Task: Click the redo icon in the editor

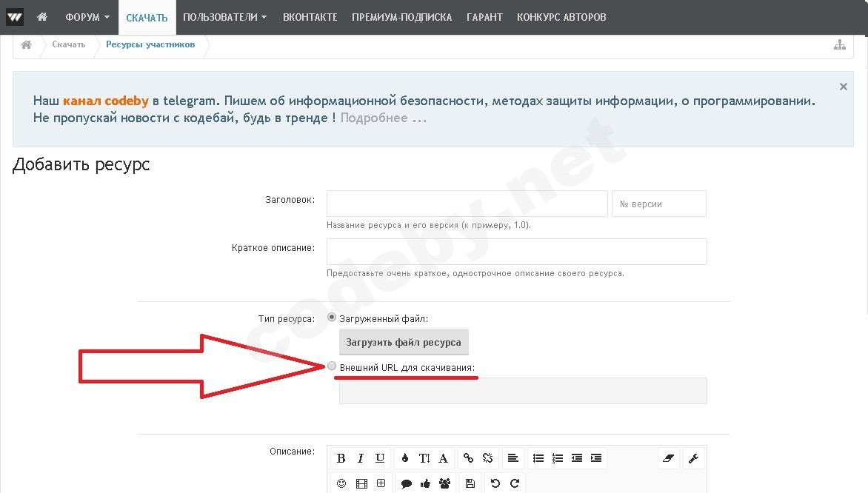Action: 515,483
